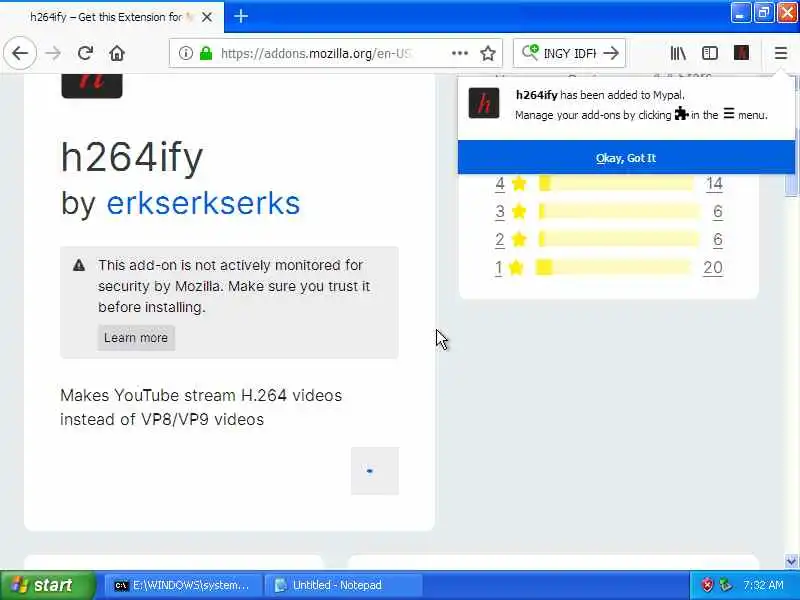
Task: Open the hamburger application menu
Action: pyautogui.click(x=781, y=53)
